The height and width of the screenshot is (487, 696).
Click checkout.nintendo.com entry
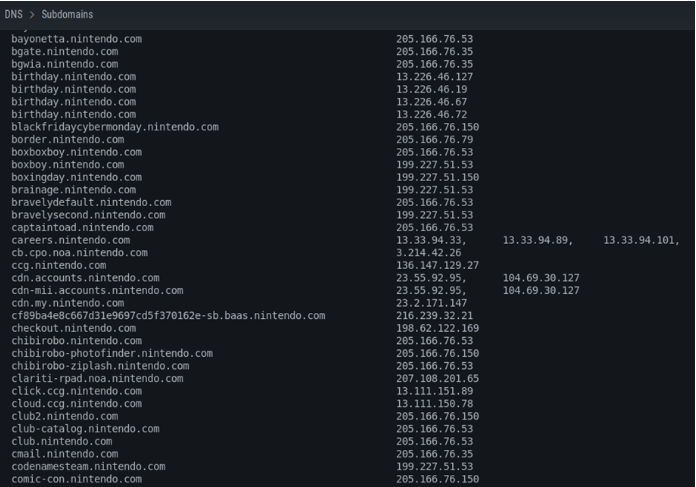tap(74, 328)
